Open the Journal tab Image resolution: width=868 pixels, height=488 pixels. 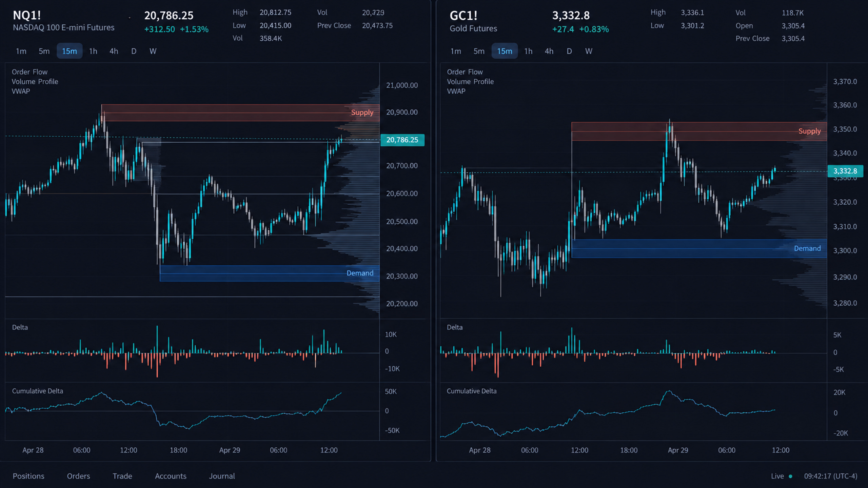[222, 476]
